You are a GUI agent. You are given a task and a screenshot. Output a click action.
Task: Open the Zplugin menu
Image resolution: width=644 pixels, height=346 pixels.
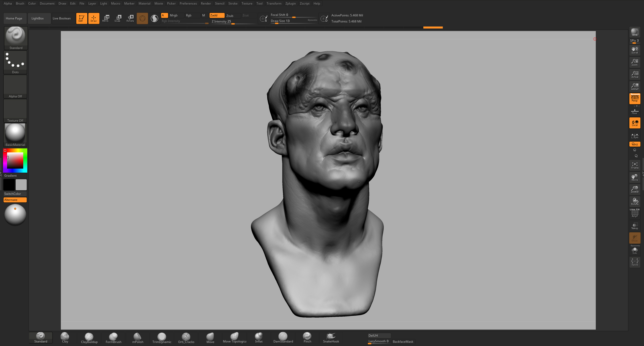coord(290,4)
